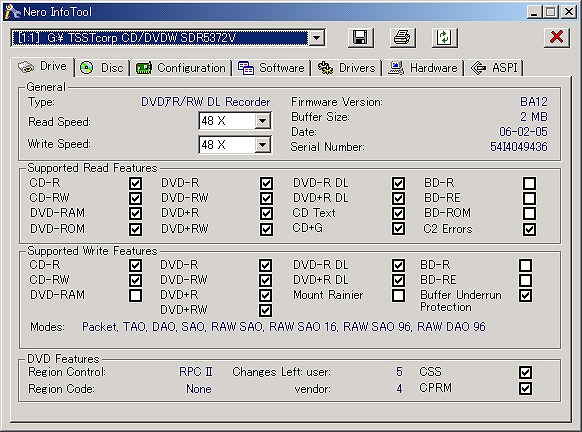This screenshot has width=582, height=432.
Task: Open the Drivers tab
Action: (347, 68)
